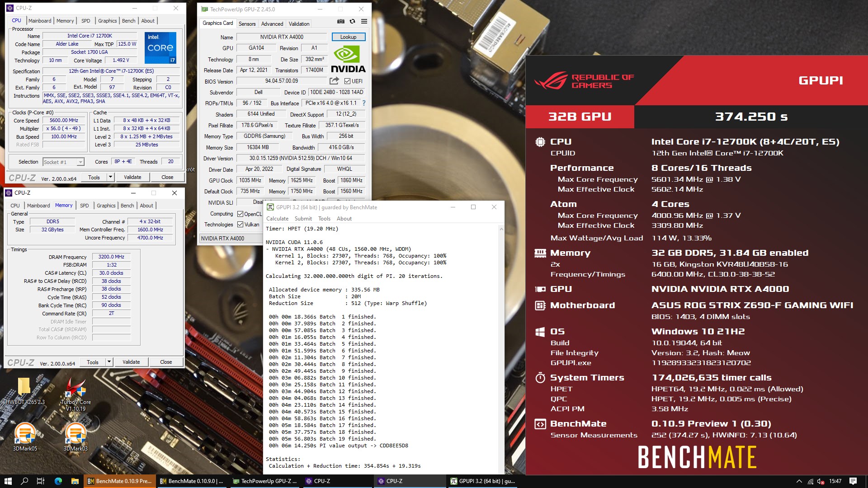Show hidden system tray icons
868x488 pixels.
click(x=799, y=481)
